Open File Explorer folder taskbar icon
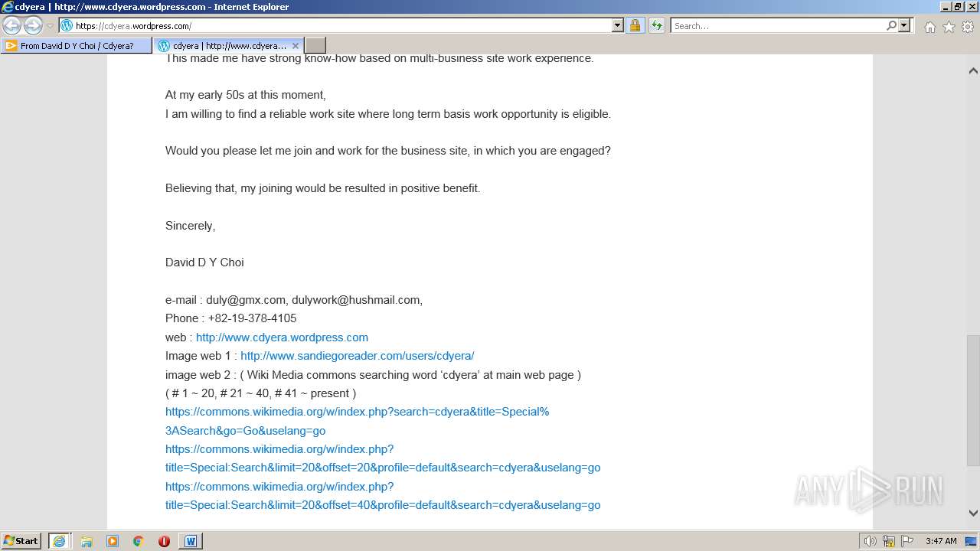The width and height of the screenshot is (980, 551). (87, 541)
